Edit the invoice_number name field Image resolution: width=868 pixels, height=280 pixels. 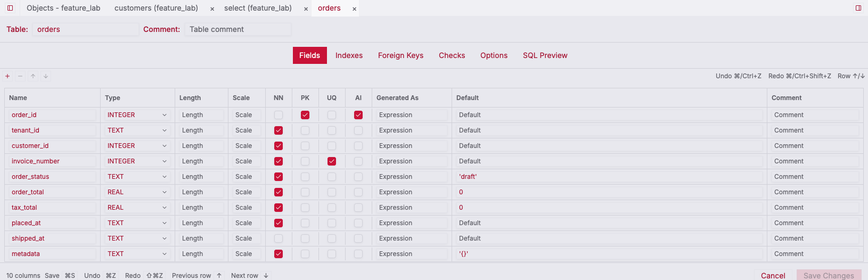(x=52, y=161)
